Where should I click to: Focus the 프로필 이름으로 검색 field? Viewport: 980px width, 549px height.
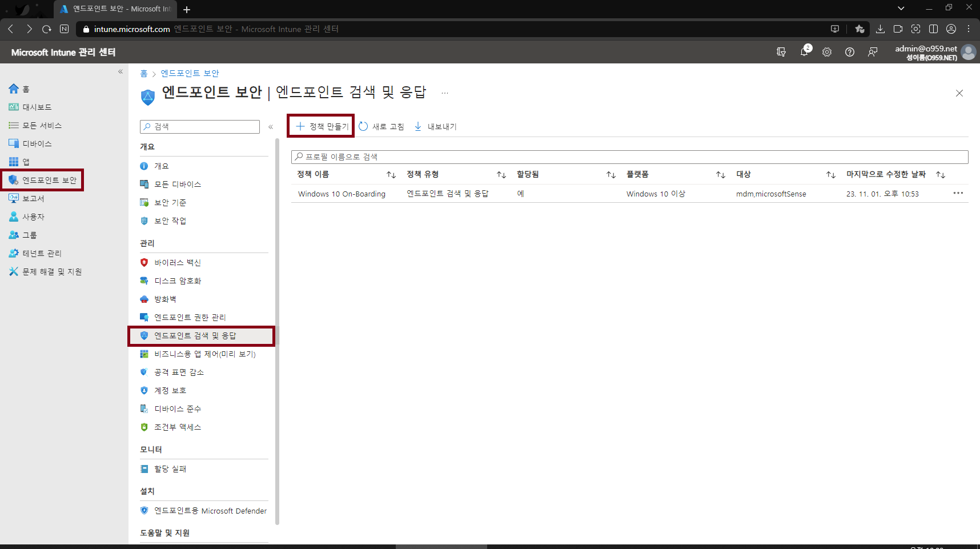[x=630, y=157]
